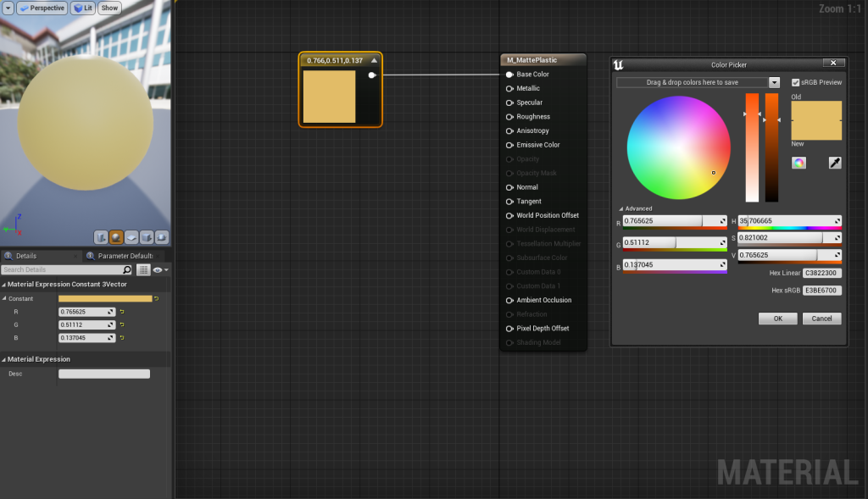This screenshot has height=499, width=868.
Task: Click the eyedropper tool in Color Picker
Action: tap(834, 163)
